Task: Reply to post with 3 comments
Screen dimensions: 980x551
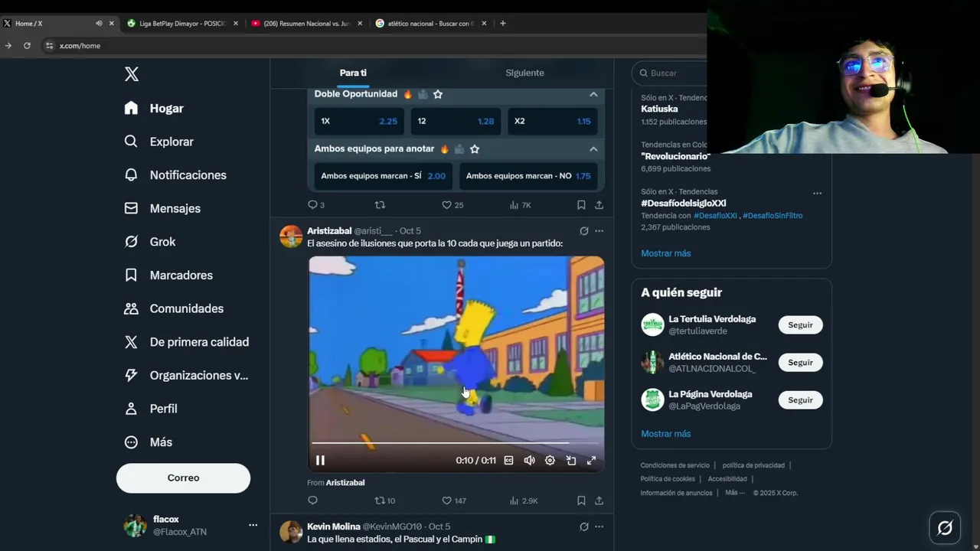Action: [x=316, y=205]
